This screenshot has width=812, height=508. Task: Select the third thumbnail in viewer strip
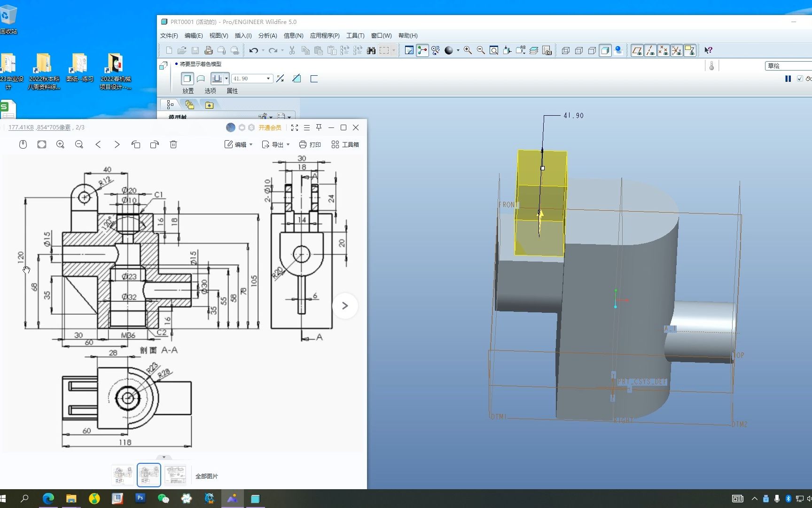tap(175, 475)
